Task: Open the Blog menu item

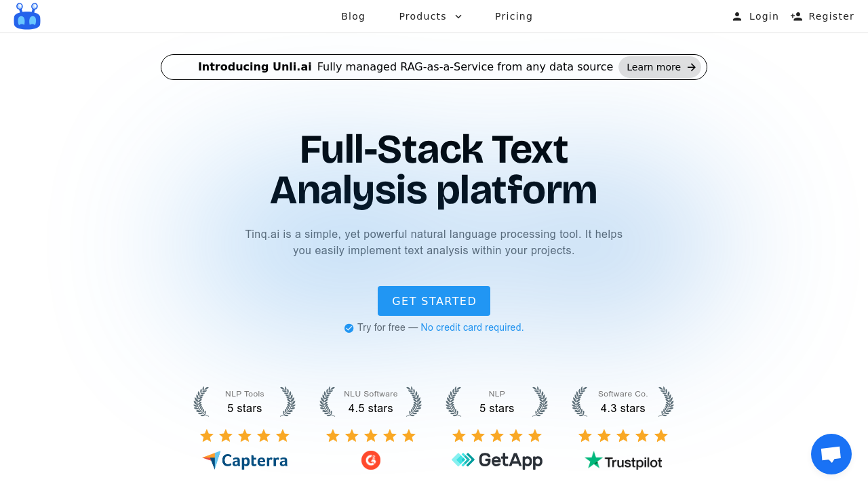Action: click(353, 16)
